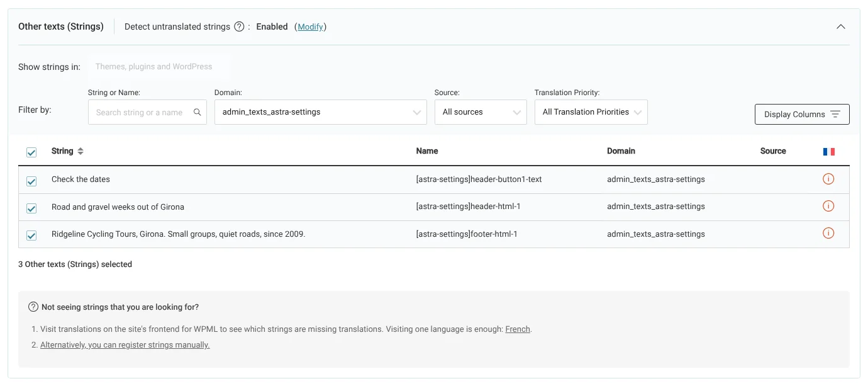The width and height of the screenshot is (868, 386).
Task: Focus the Search string or name field
Action: click(x=147, y=112)
